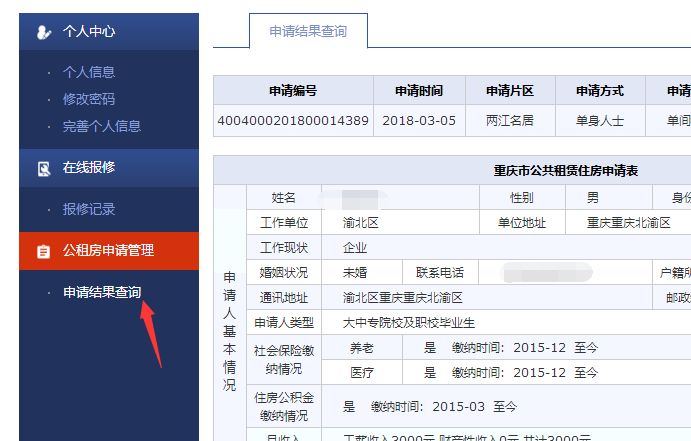Click the 两江名居 cell
The height and width of the screenshot is (441, 691).
tap(510, 121)
